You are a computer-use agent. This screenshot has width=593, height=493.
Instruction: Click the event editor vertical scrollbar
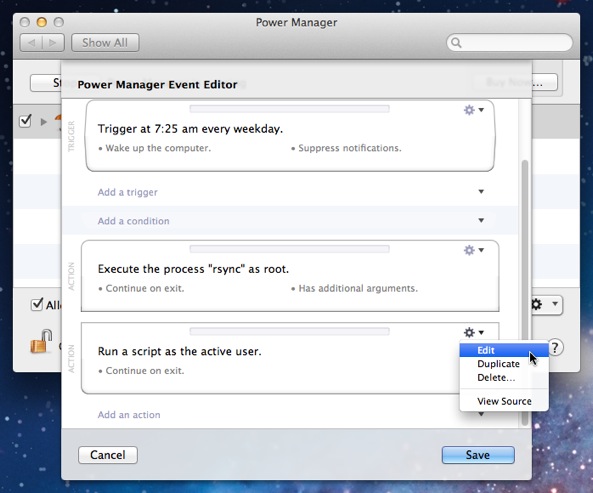[x=525, y=292]
